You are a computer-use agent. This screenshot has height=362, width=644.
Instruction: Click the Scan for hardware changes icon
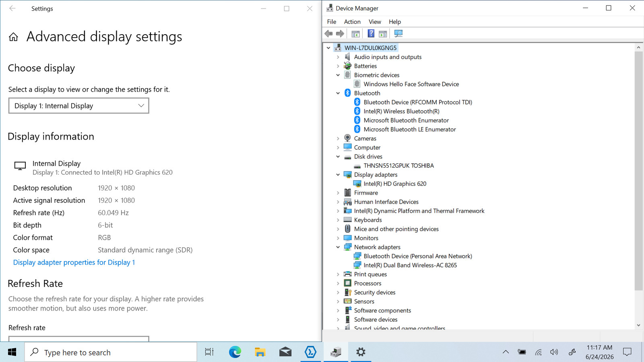pyautogui.click(x=398, y=34)
